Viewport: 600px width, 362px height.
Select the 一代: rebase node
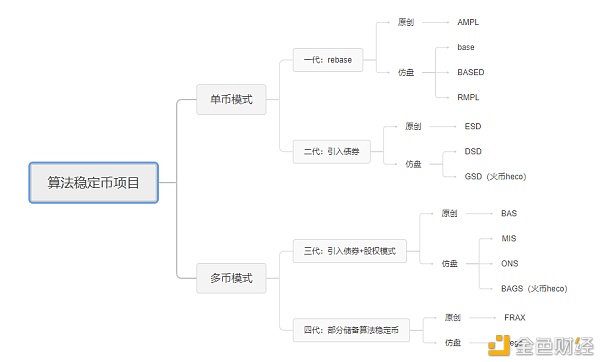coord(328,60)
